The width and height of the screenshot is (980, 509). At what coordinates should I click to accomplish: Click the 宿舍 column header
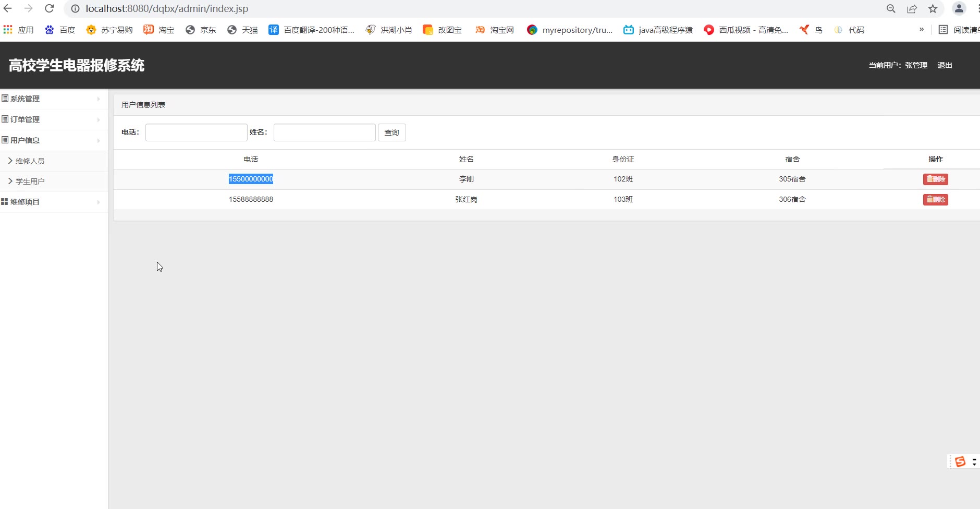pyautogui.click(x=792, y=159)
